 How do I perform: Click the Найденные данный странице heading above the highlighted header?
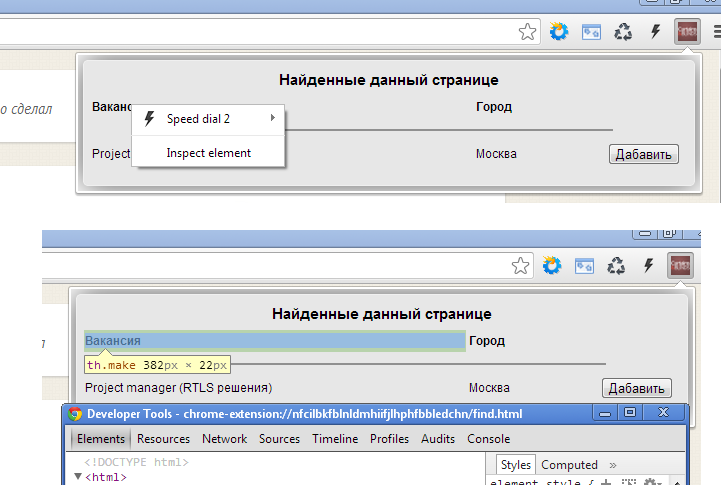[382, 314]
